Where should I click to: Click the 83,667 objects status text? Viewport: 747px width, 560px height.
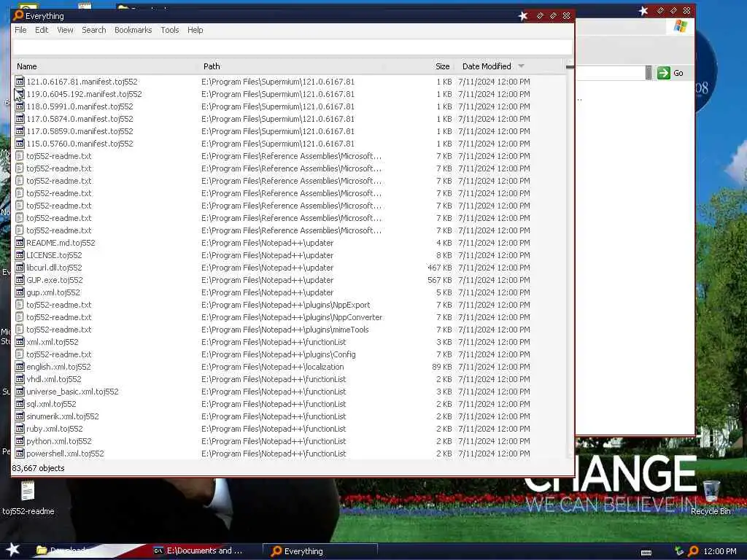click(x=38, y=468)
